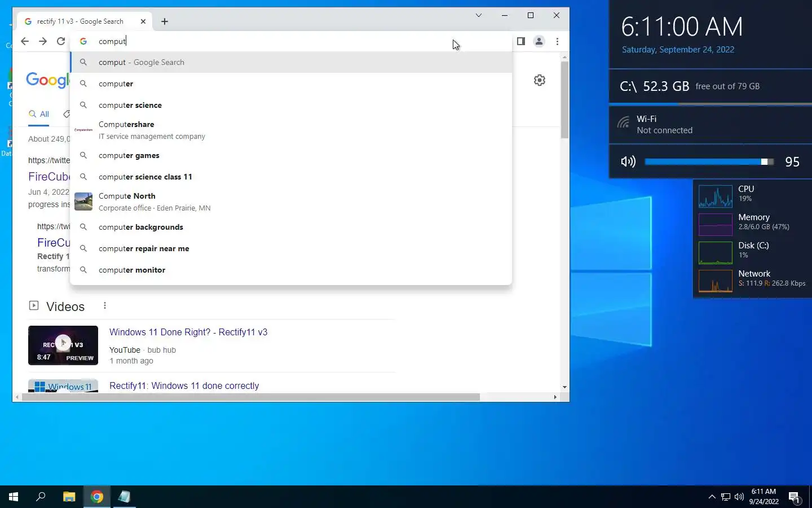Click the Saturday, September 24, 2022 date
812x508 pixels.
point(678,50)
